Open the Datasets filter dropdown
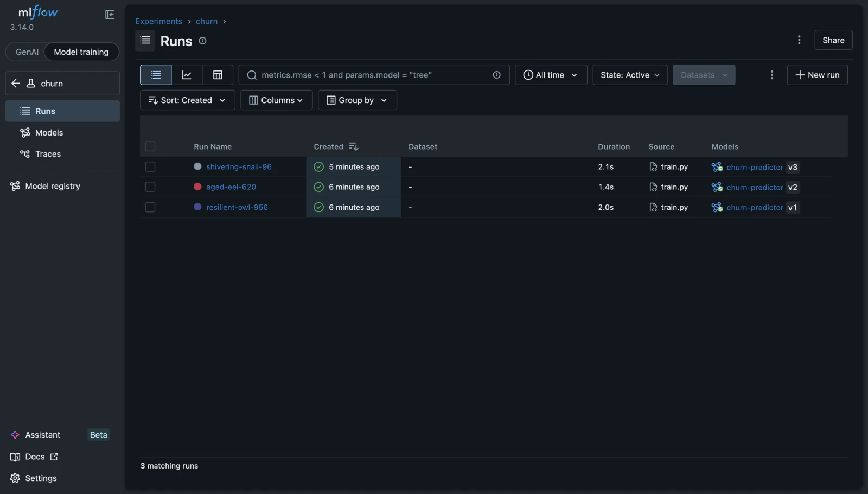 coord(704,75)
